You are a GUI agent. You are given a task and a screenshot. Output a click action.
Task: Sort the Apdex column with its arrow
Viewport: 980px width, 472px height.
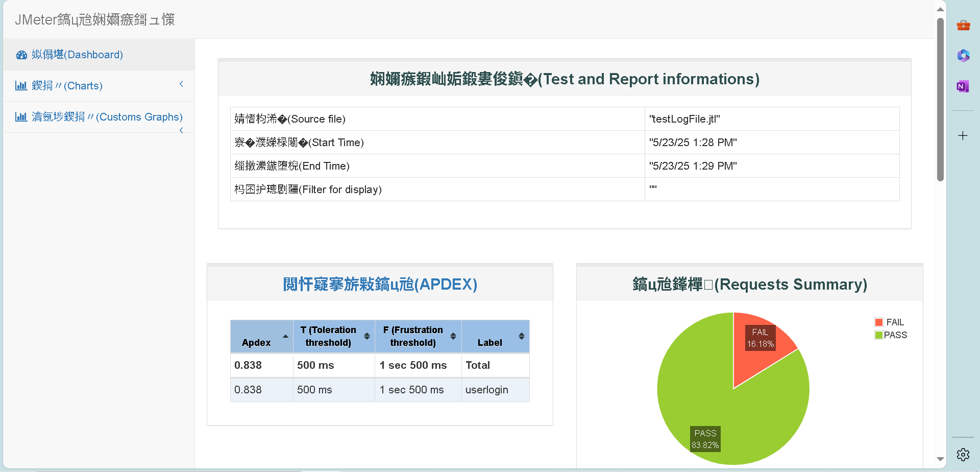pos(286,336)
